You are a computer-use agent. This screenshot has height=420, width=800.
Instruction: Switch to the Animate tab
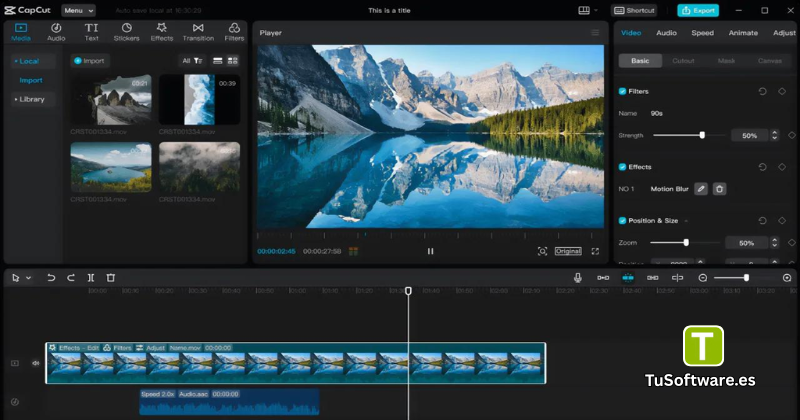pyautogui.click(x=743, y=33)
